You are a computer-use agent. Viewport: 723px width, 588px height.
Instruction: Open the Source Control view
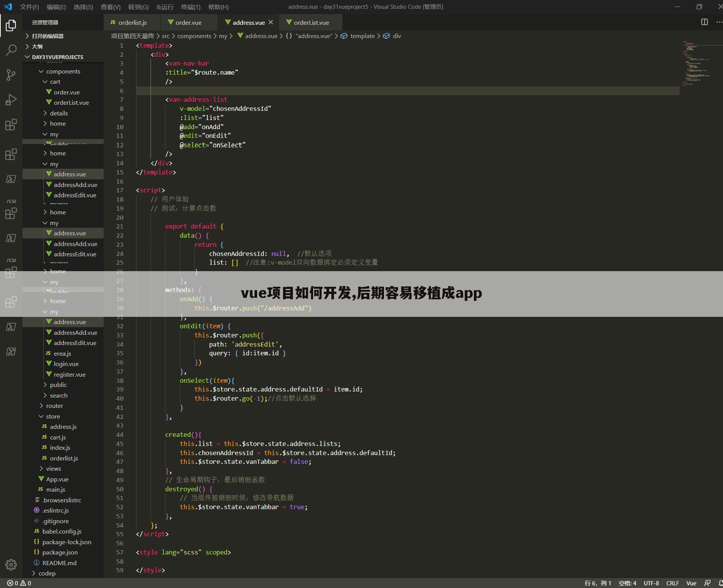11,75
